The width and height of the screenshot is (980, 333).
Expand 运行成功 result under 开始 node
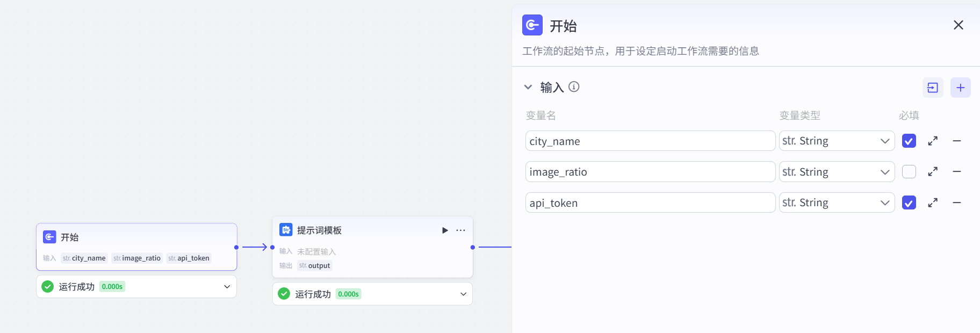tap(227, 287)
